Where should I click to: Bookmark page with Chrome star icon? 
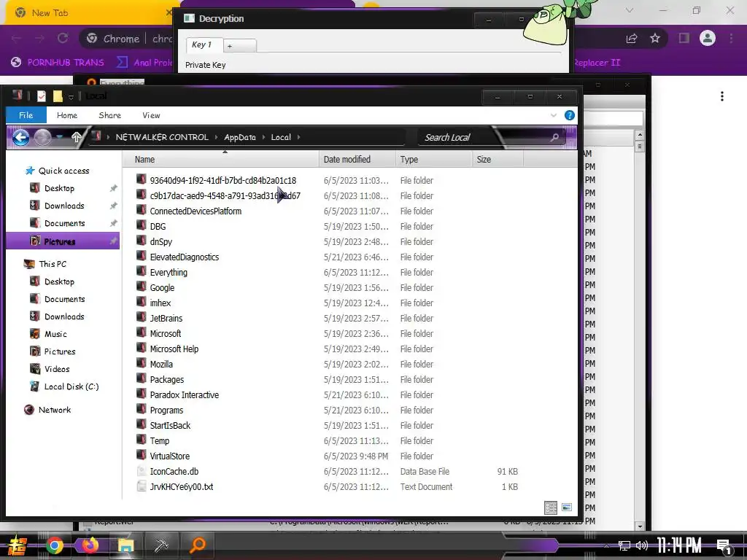pos(655,38)
